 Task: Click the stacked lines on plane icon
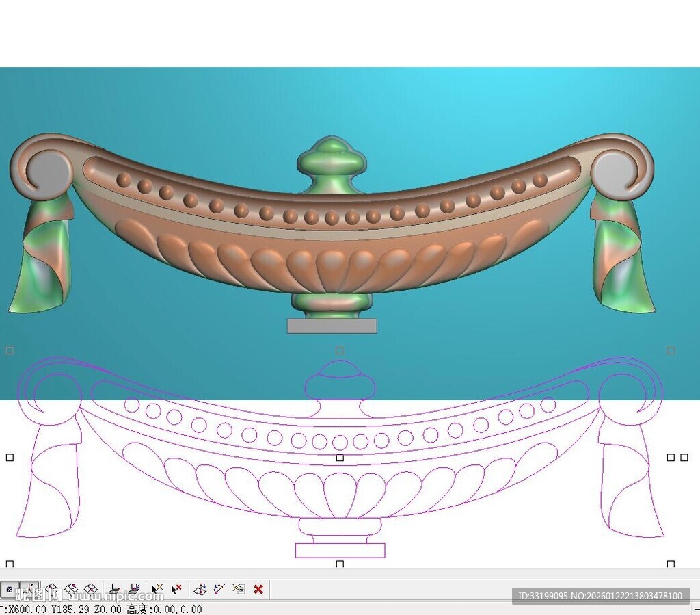[116, 589]
